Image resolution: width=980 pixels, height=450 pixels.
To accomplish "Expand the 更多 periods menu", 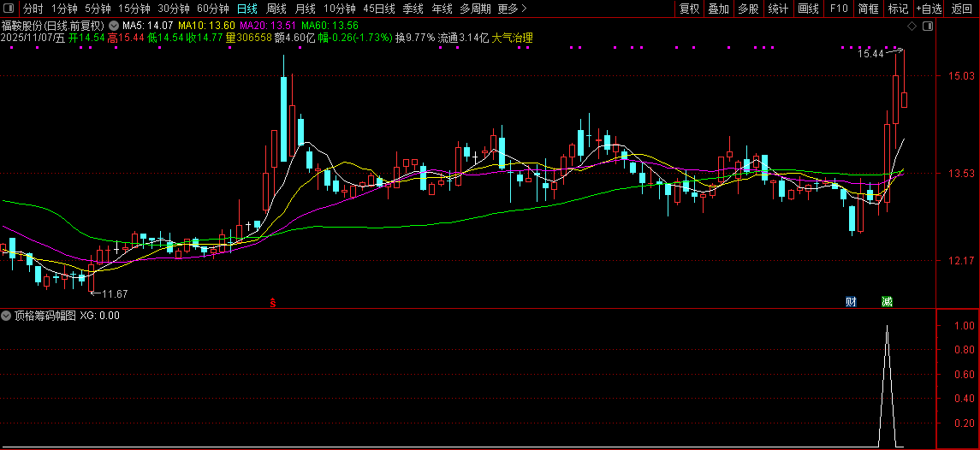I will pyautogui.click(x=513, y=9).
